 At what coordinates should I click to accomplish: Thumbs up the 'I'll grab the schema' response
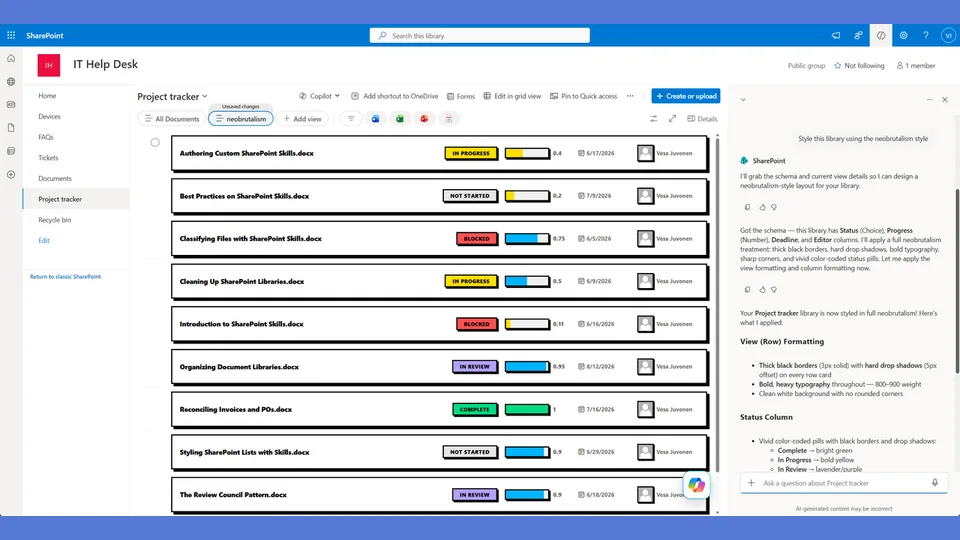coord(762,208)
